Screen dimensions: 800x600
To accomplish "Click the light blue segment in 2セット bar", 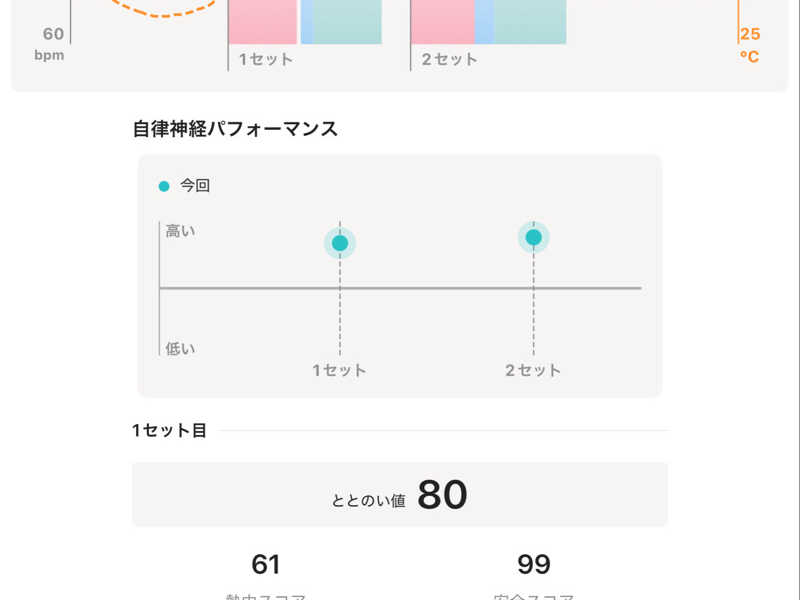I will coord(484,22).
